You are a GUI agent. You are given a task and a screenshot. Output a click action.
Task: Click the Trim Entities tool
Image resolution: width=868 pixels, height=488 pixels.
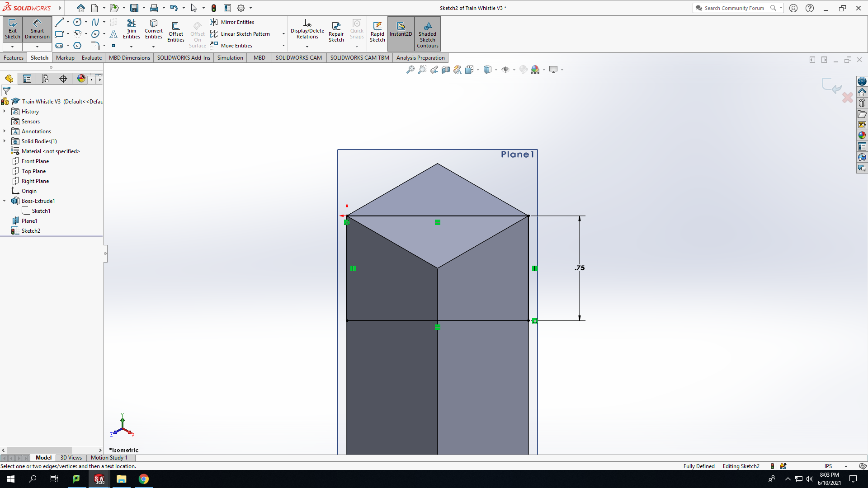tap(131, 29)
